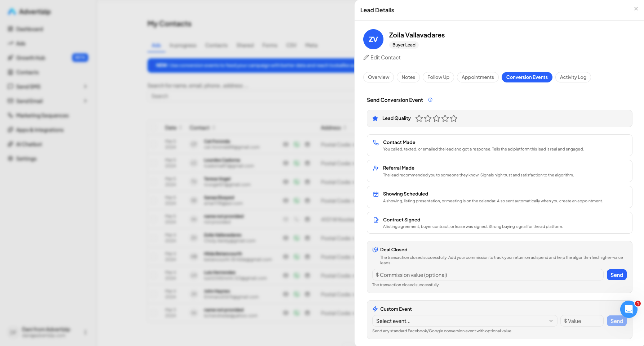Set Lead Quality to one star
Image resolution: width=644 pixels, height=346 pixels.
tap(419, 118)
